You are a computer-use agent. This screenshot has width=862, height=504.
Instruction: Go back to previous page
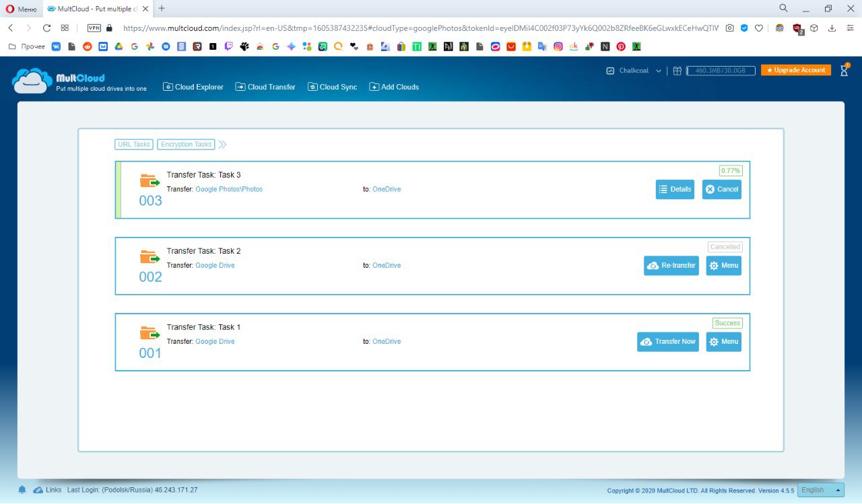coord(10,28)
